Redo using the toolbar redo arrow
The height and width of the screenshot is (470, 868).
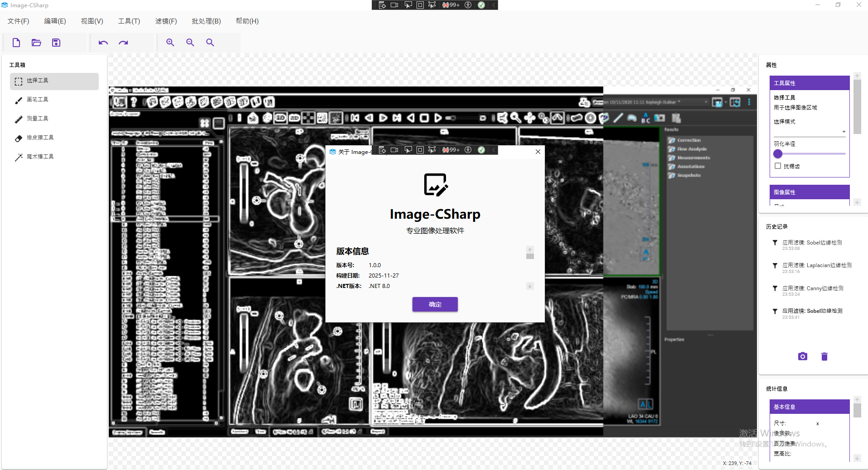(x=123, y=43)
